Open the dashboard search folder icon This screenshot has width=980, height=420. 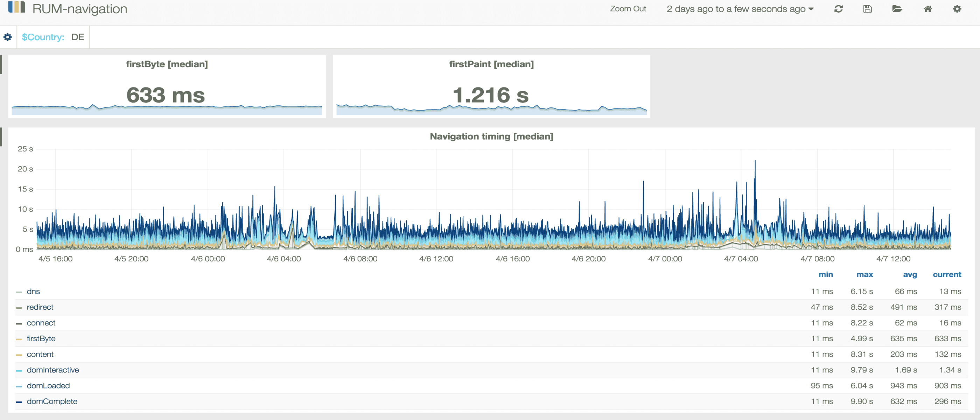[897, 9]
